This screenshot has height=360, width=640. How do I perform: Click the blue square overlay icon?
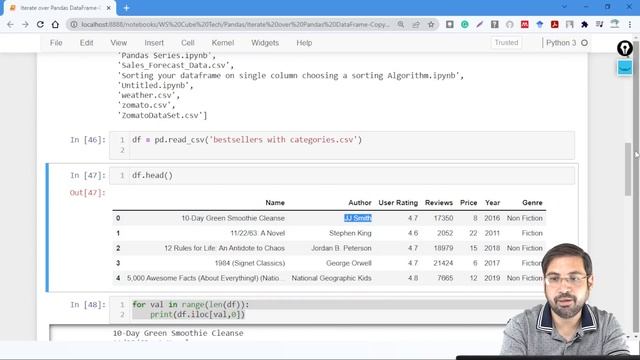(624, 68)
